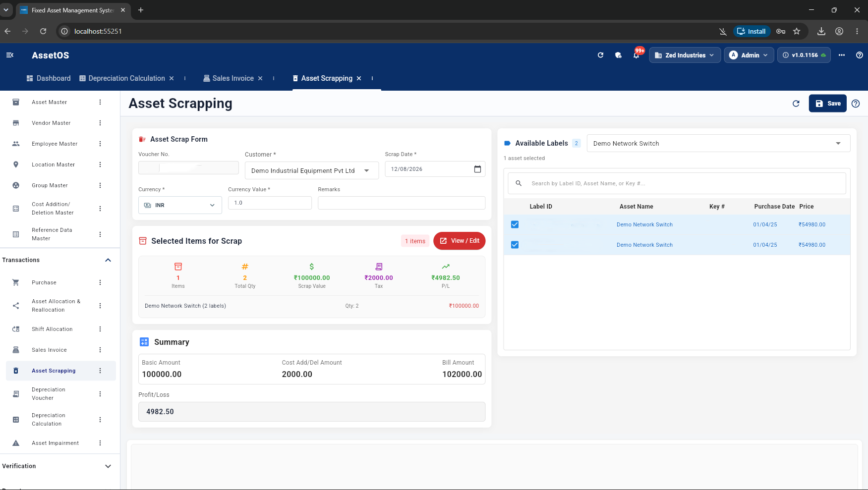Screen dimensions: 868x490
Task: Switch to the Dashboard tab
Action: pos(49,78)
